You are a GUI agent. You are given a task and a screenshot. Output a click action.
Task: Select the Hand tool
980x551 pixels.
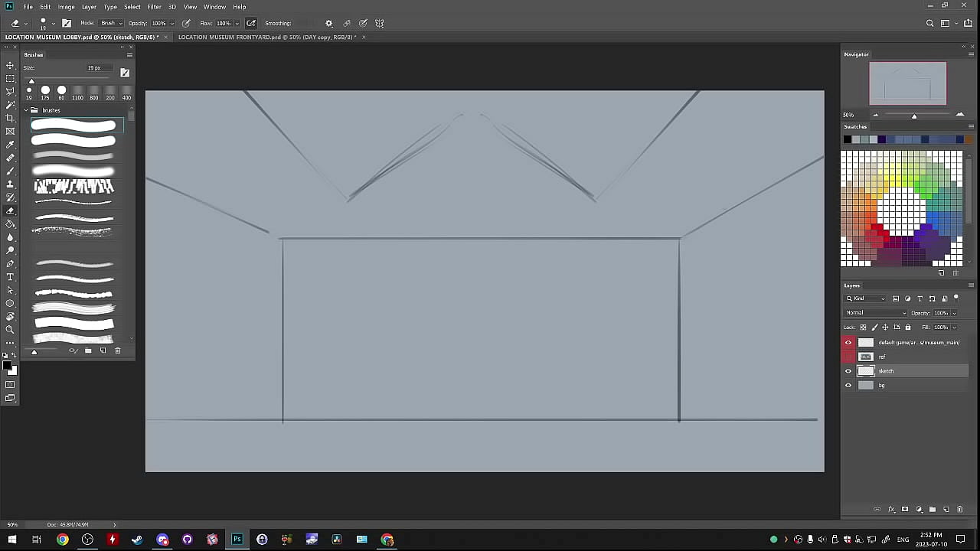[10, 316]
